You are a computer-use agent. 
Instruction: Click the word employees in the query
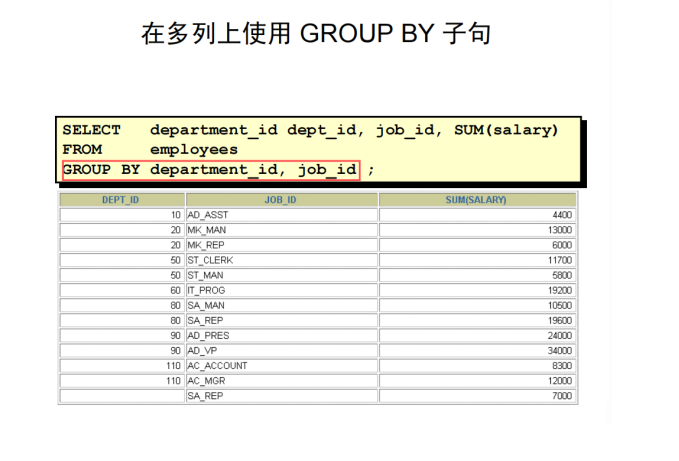tap(194, 150)
